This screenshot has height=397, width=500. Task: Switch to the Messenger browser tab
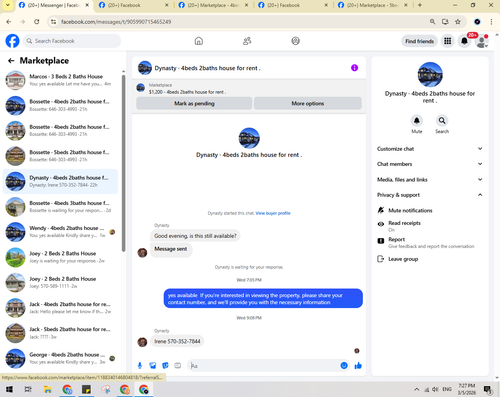pyautogui.click(x=53, y=5)
